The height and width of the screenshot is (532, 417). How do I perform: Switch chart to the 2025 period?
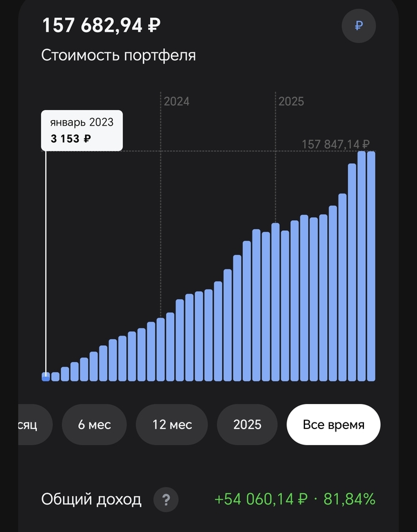click(247, 425)
